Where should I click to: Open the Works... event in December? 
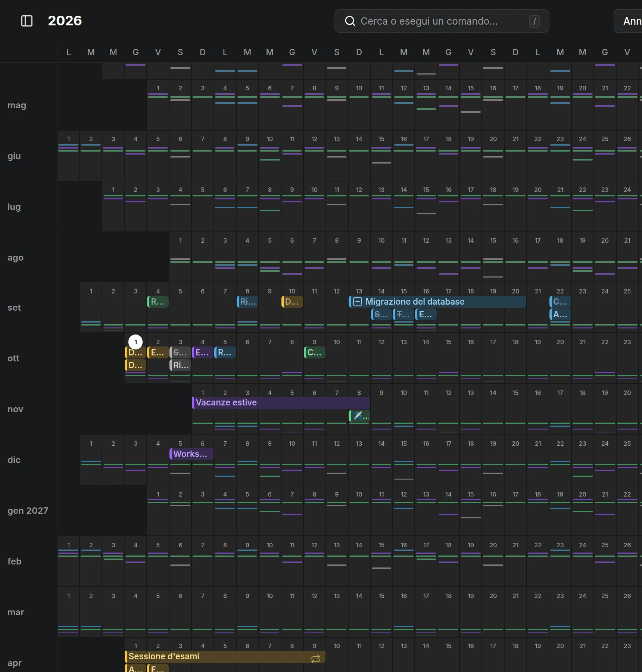pos(191,454)
